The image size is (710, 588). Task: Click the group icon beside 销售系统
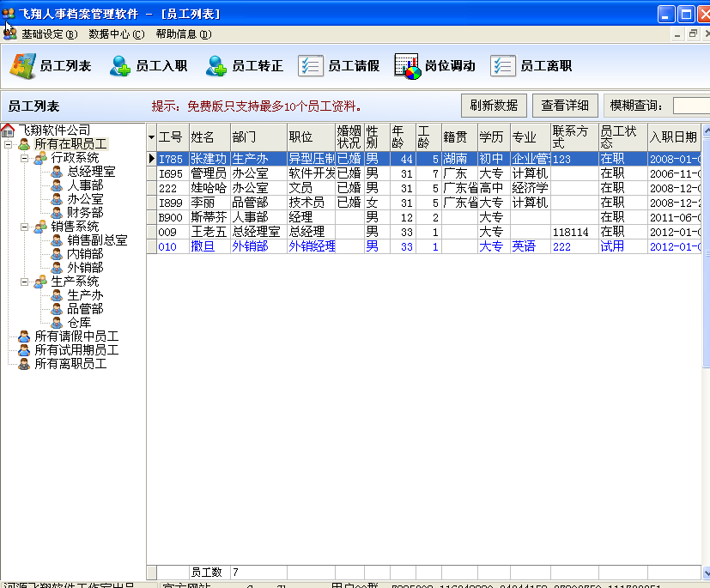point(40,227)
